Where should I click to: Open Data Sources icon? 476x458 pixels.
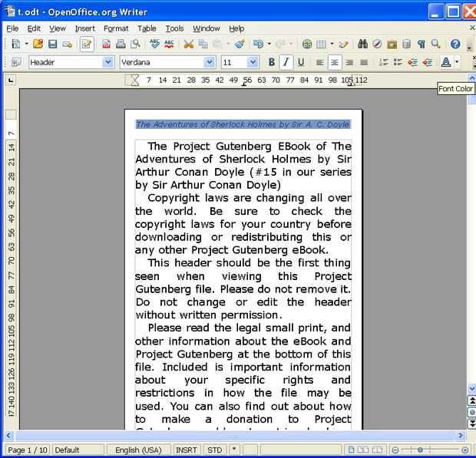click(406, 44)
